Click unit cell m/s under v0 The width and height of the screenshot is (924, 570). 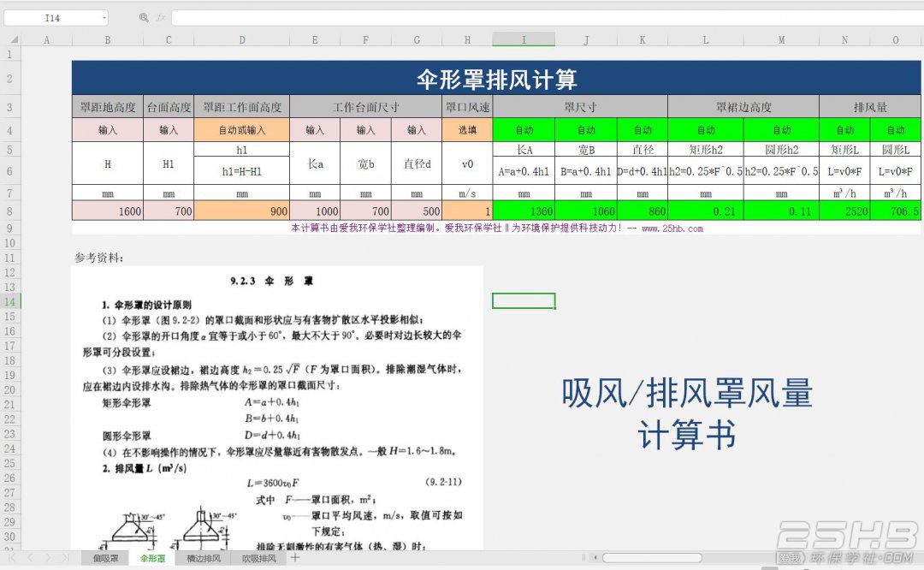tap(467, 193)
